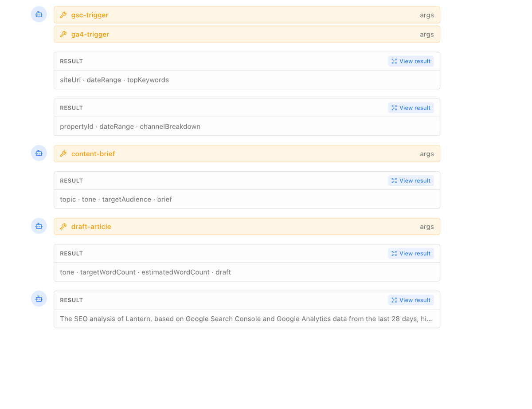Select the RESULT header above the SEO analysis text
532x409 pixels.
71,300
